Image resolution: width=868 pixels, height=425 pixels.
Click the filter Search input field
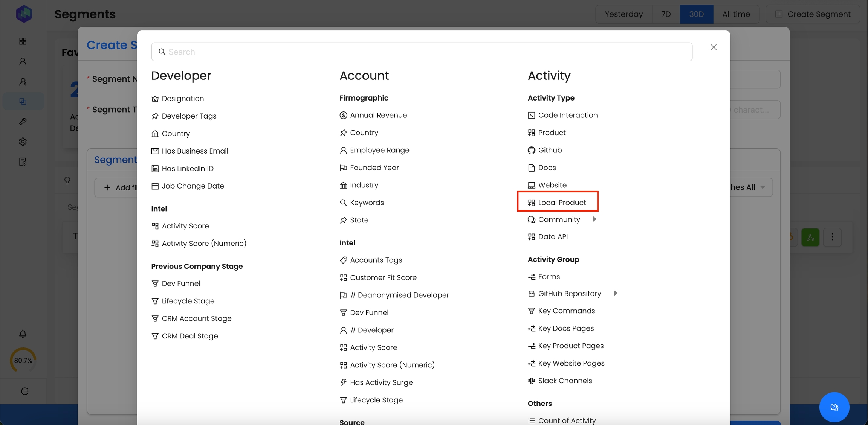click(x=422, y=52)
